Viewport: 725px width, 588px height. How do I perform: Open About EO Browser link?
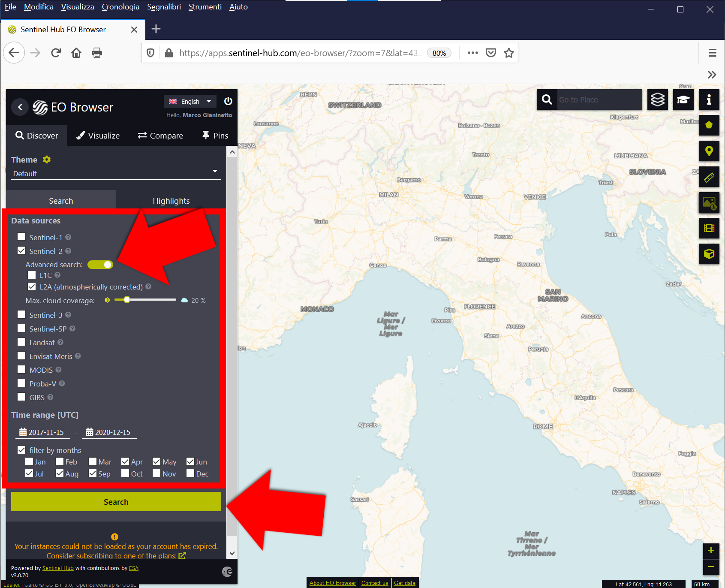pos(333,583)
